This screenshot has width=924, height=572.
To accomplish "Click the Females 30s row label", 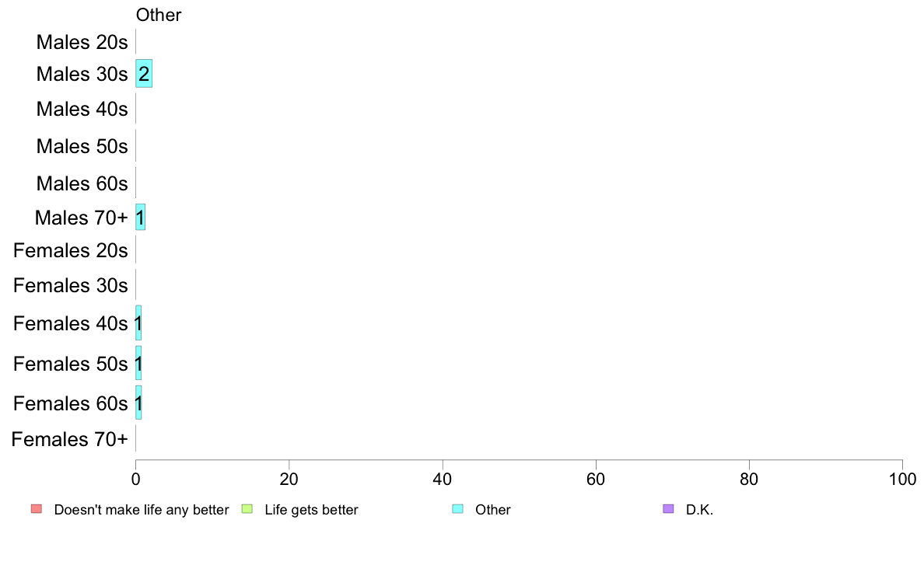I will pyautogui.click(x=71, y=285).
